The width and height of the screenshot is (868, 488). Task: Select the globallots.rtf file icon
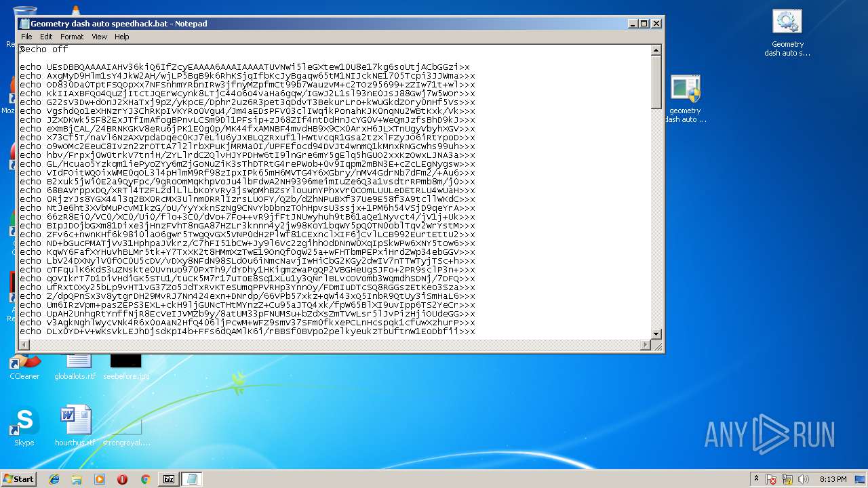[x=75, y=367]
